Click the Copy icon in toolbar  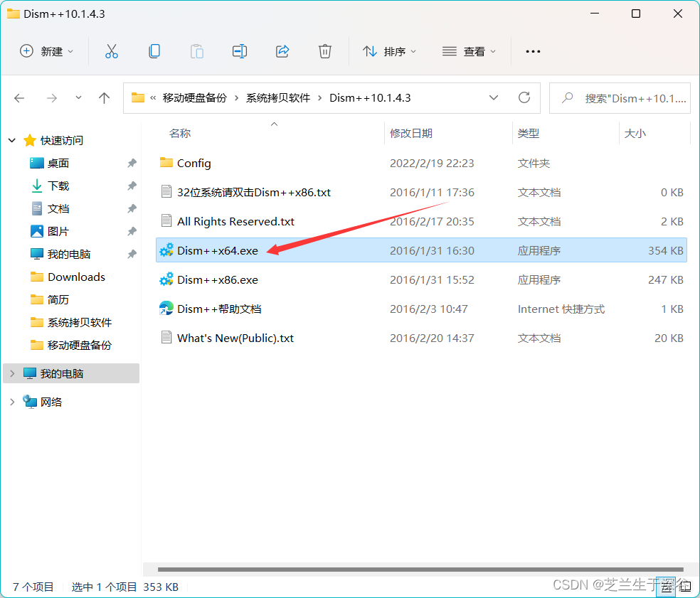[154, 51]
